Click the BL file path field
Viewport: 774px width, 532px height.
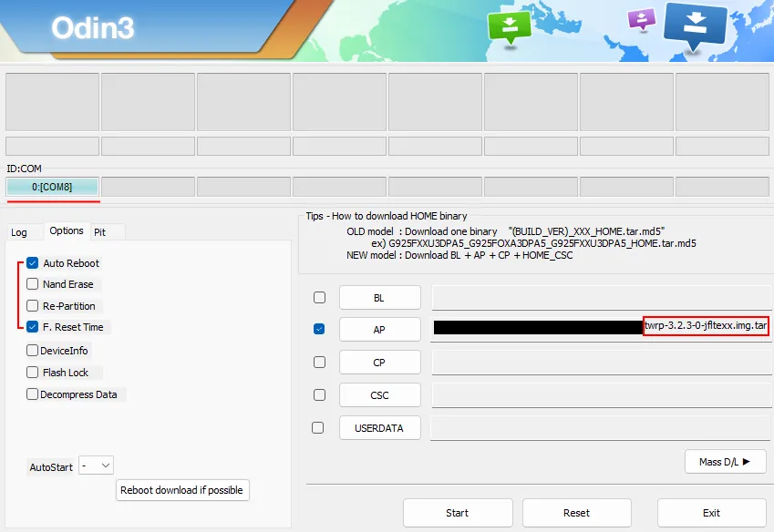(x=601, y=298)
